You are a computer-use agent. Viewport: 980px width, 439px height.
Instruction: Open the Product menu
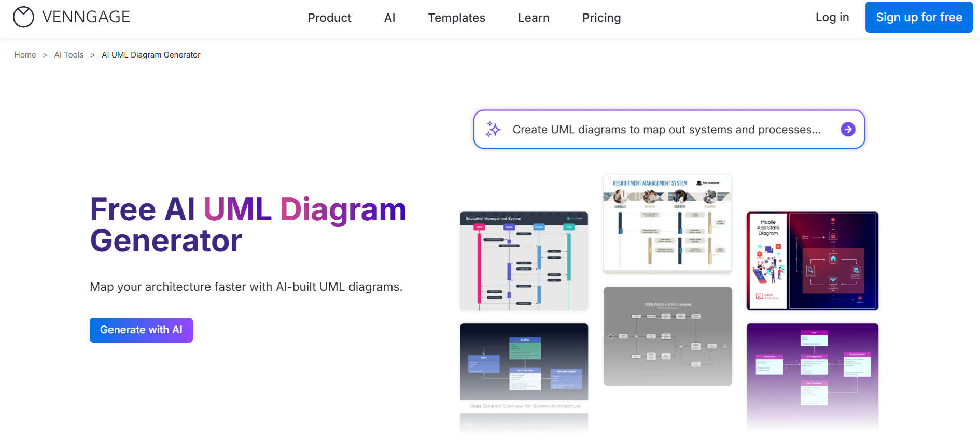[329, 18]
